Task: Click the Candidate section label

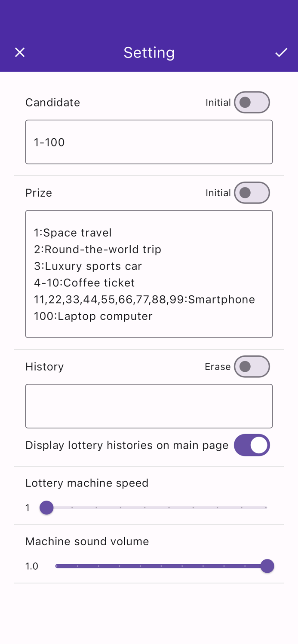Action: pos(52,102)
